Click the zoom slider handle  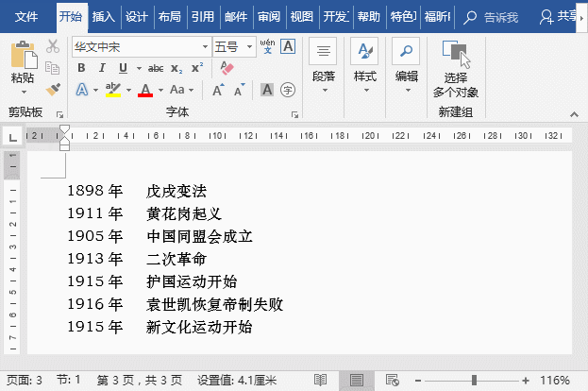tap(474, 380)
